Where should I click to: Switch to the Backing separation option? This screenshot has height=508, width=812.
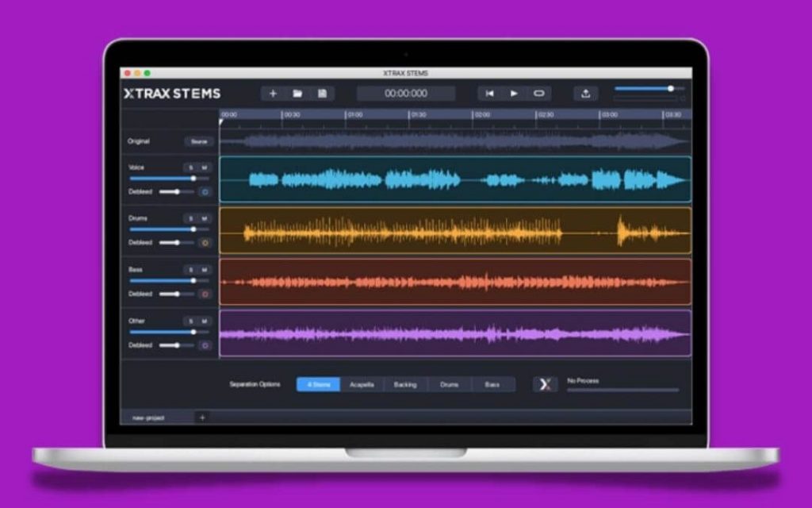405,384
